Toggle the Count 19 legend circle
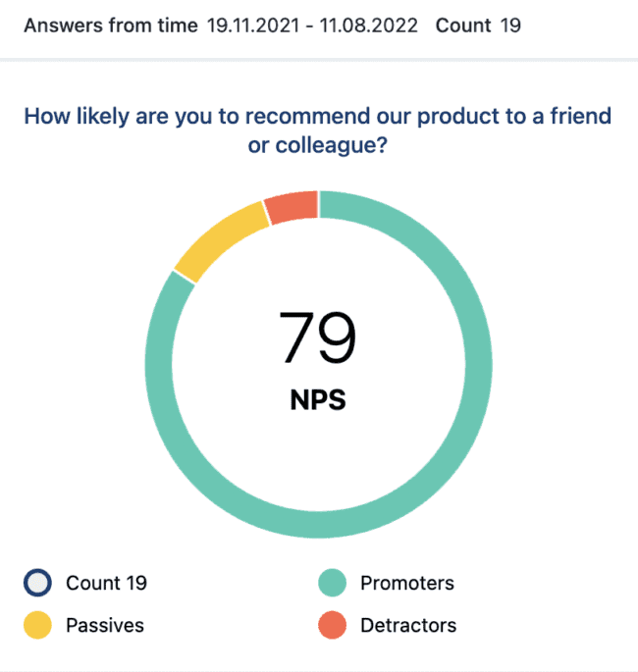The height and width of the screenshot is (672, 638). pos(37,583)
